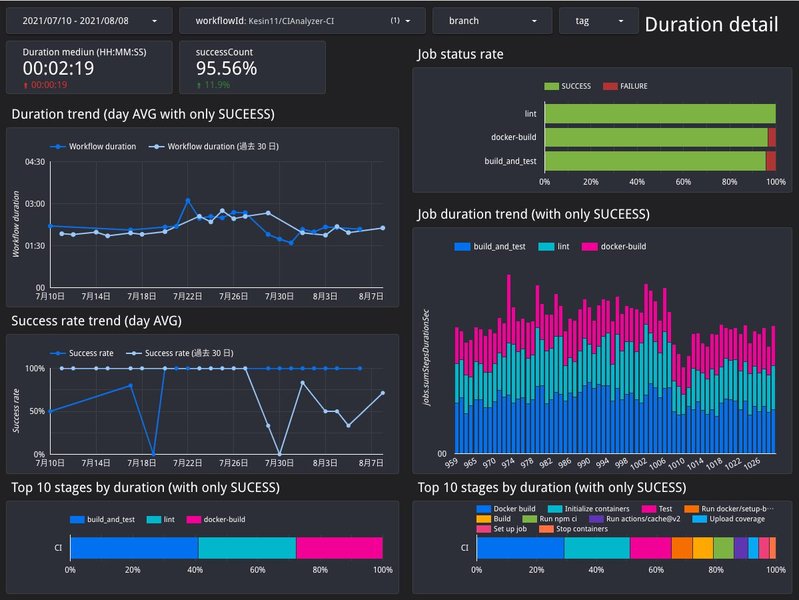The width and height of the screenshot is (799, 600).
Task: Click the branch dropdown arrow
Action: [x=534, y=21]
